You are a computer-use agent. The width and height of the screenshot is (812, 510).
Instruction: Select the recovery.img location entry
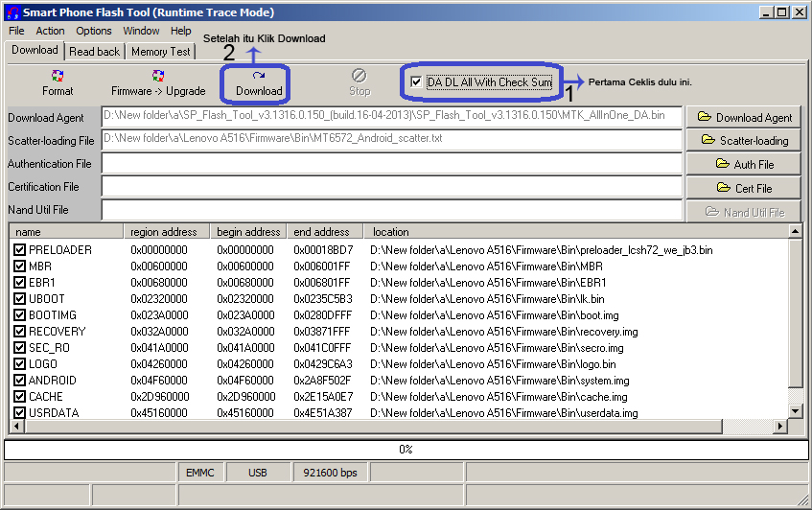tap(504, 332)
